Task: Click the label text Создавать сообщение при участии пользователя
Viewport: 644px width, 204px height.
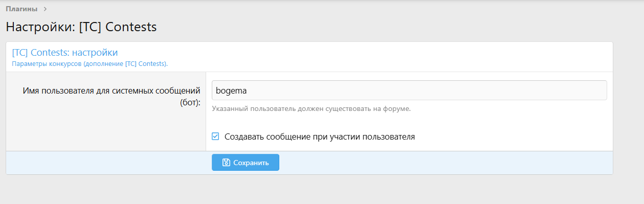Action: (320, 137)
